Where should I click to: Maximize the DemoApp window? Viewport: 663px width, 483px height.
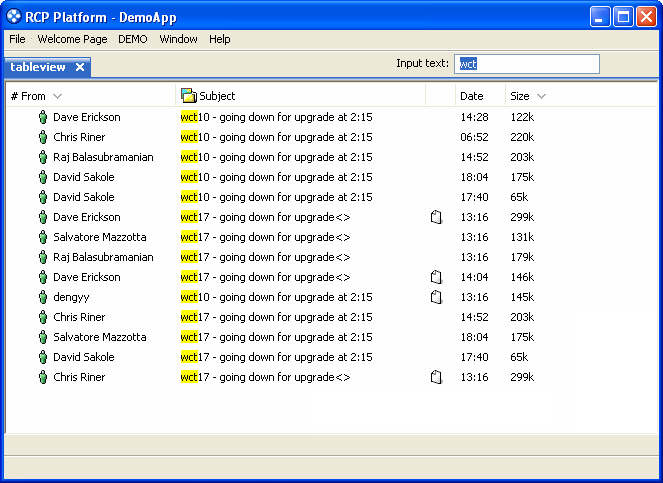(x=623, y=17)
